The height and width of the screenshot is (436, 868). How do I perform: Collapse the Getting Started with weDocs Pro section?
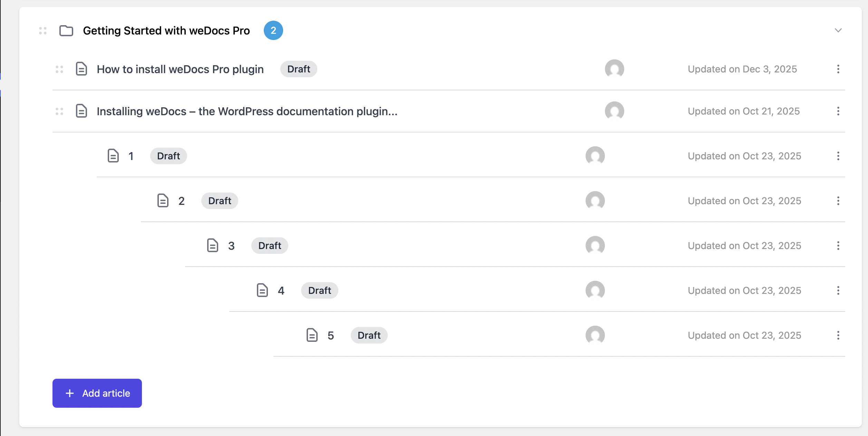pyautogui.click(x=837, y=30)
